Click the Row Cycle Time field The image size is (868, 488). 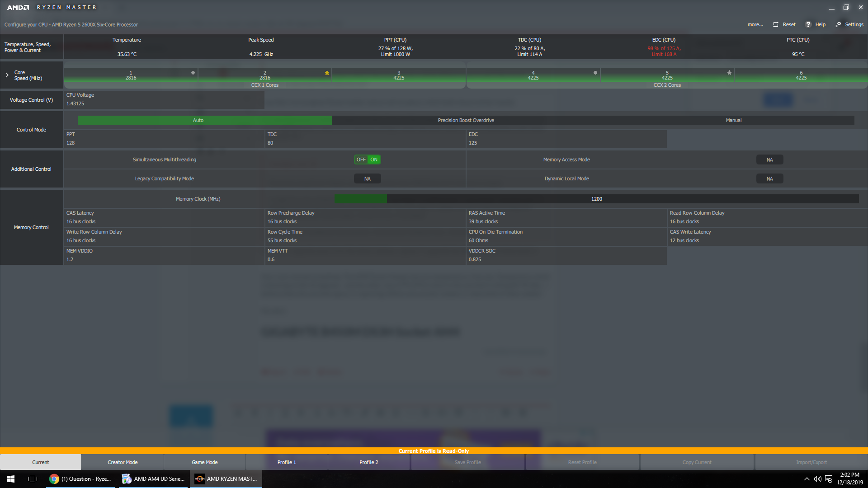tap(365, 236)
